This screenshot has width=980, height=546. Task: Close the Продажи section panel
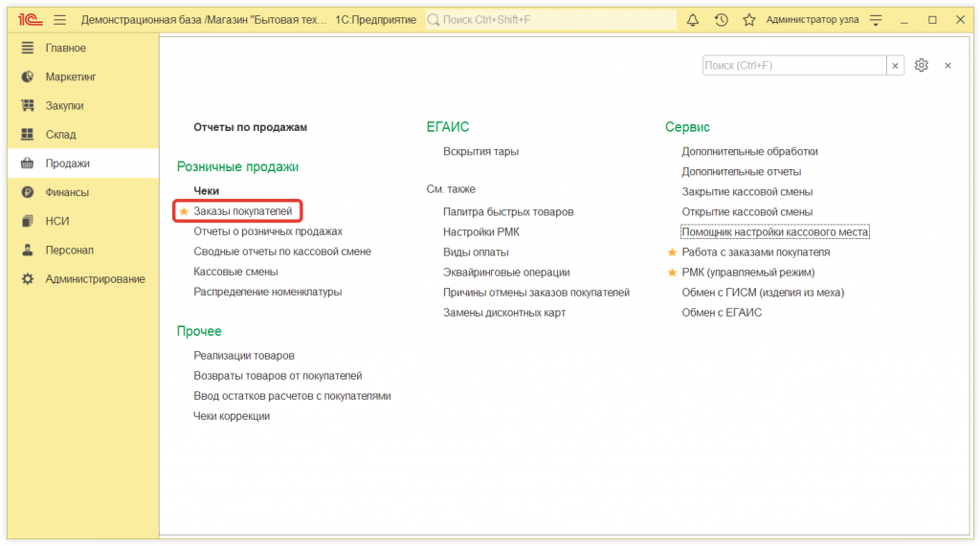[947, 65]
